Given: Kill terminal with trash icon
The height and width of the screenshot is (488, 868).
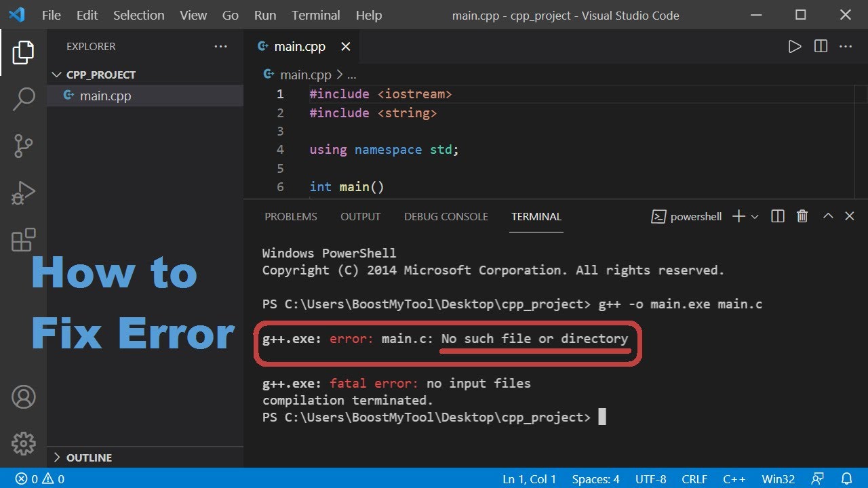Looking at the screenshot, I should (802, 216).
